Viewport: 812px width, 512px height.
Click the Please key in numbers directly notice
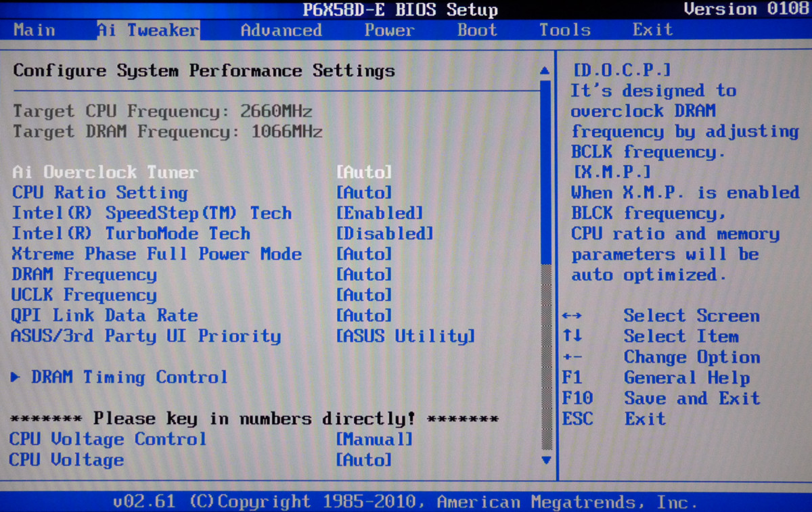[x=256, y=419]
